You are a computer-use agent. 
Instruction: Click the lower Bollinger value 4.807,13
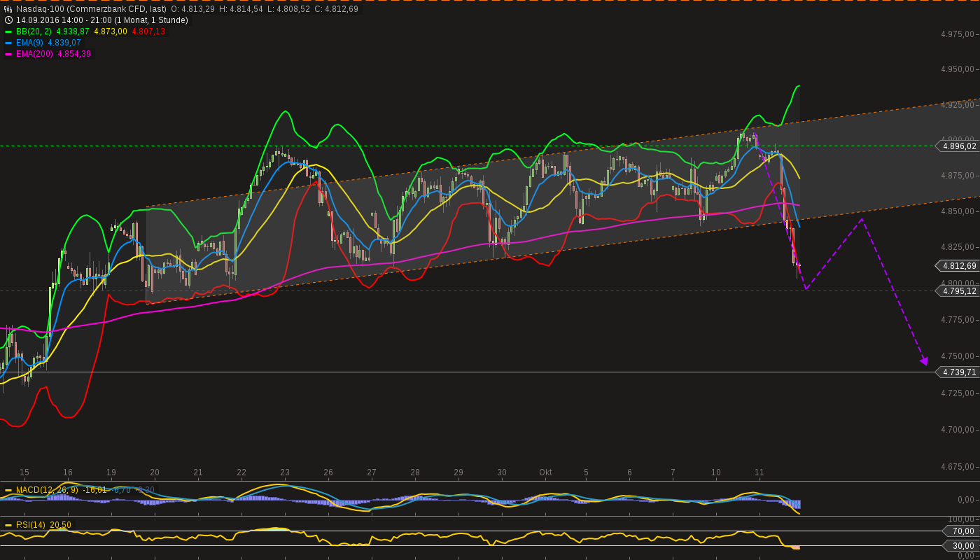click(x=149, y=31)
